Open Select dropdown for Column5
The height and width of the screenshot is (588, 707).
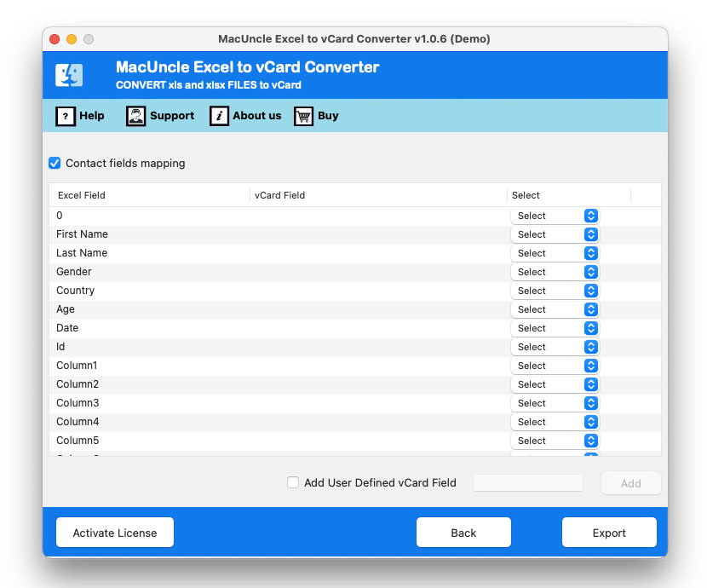pyautogui.click(x=555, y=441)
